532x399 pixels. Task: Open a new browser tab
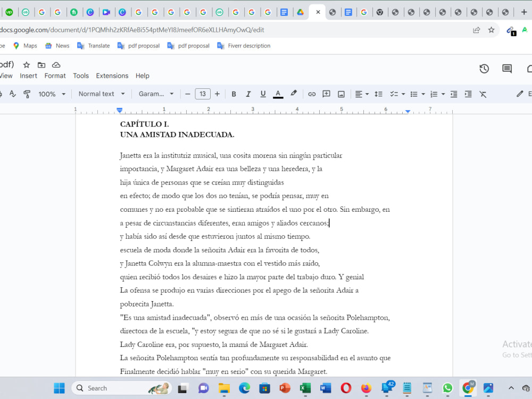coord(524,12)
